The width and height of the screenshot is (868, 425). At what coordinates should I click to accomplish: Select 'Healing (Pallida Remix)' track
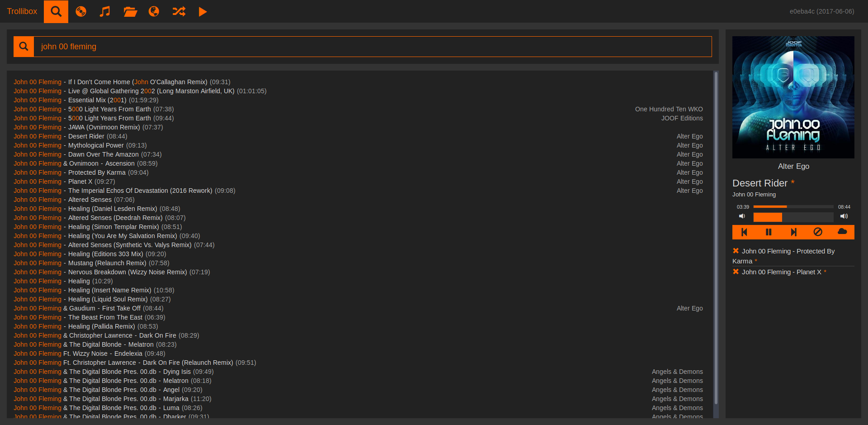pos(102,326)
